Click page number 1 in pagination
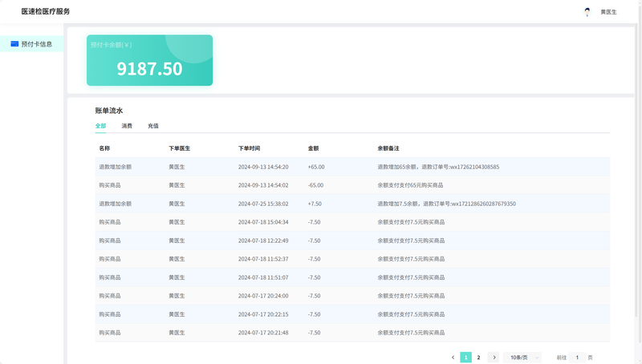The height and width of the screenshot is (364, 642). [x=465, y=358]
